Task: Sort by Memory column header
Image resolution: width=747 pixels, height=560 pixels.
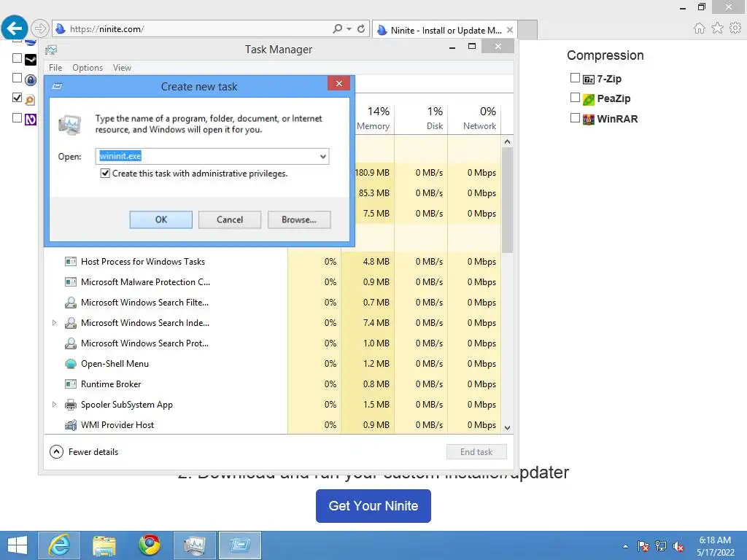Action: pos(373,117)
